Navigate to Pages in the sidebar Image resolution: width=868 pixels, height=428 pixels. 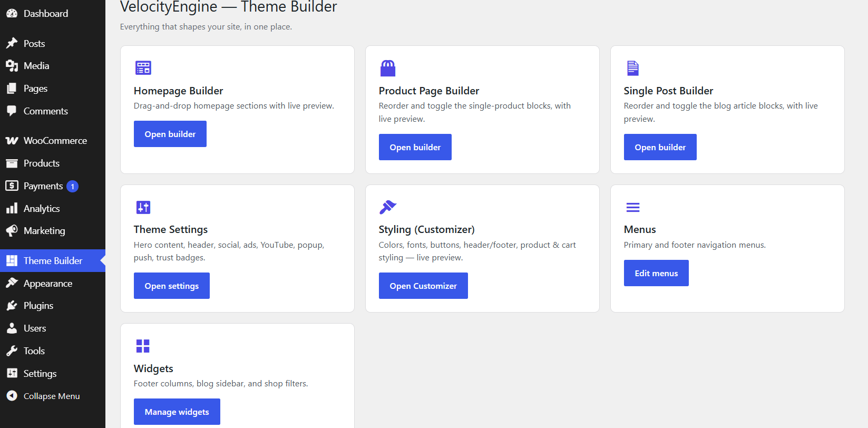point(53,89)
